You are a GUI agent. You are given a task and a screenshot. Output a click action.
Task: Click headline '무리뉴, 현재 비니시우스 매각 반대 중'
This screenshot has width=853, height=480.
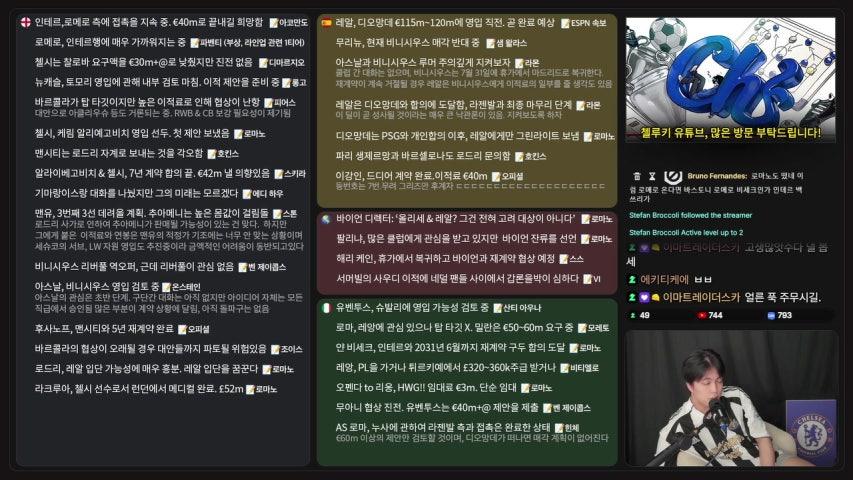pos(407,42)
